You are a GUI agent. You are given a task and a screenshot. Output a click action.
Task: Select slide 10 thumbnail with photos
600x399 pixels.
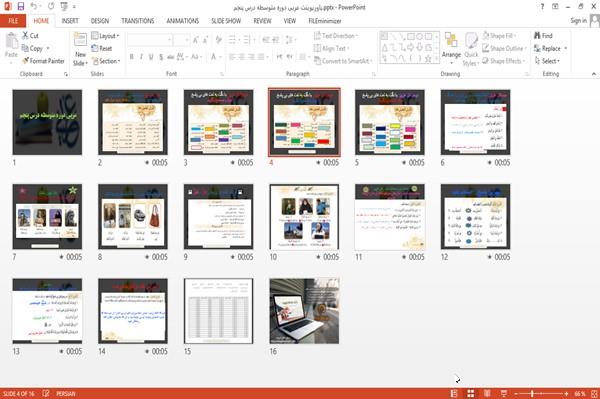point(304,217)
